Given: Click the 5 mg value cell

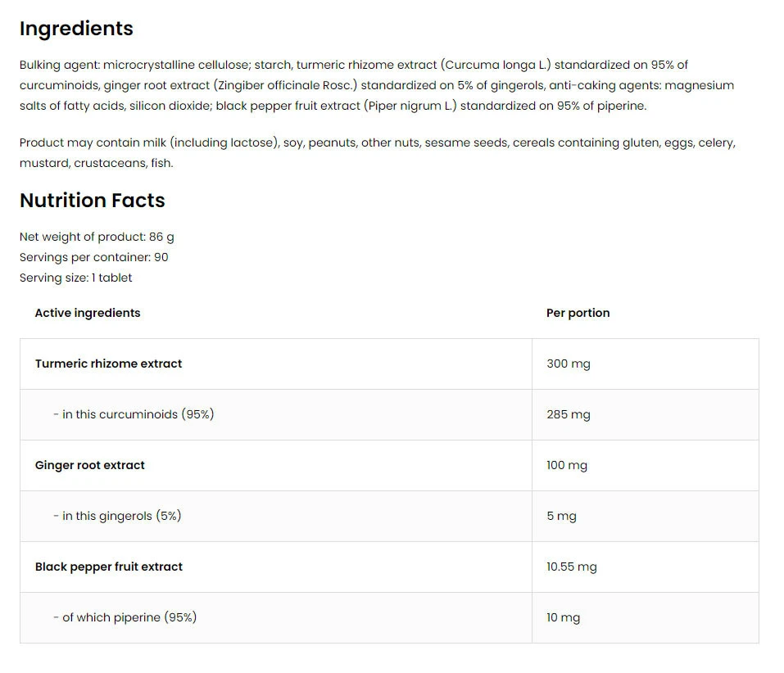Looking at the screenshot, I should pos(561,516).
